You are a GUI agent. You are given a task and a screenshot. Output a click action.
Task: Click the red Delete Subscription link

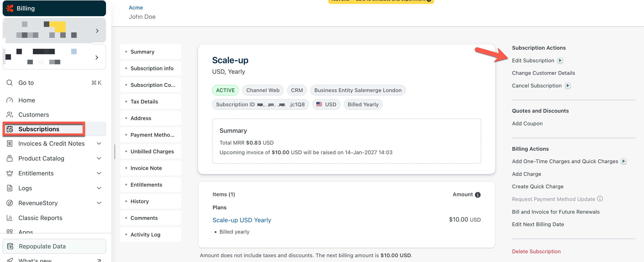pyautogui.click(x=536, y=251)
